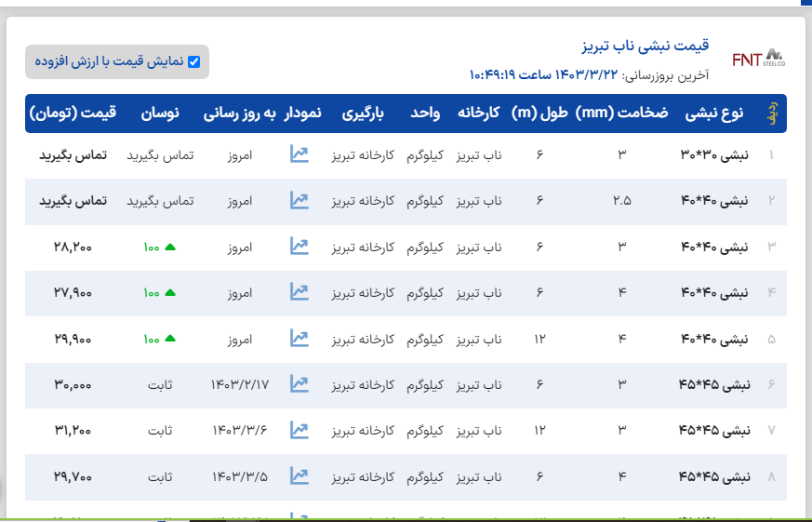Screen dimensions: 812x522
Task: Open the chart icon for نبشی 40*40 thickness 2.5
Action: pos(299,200)
